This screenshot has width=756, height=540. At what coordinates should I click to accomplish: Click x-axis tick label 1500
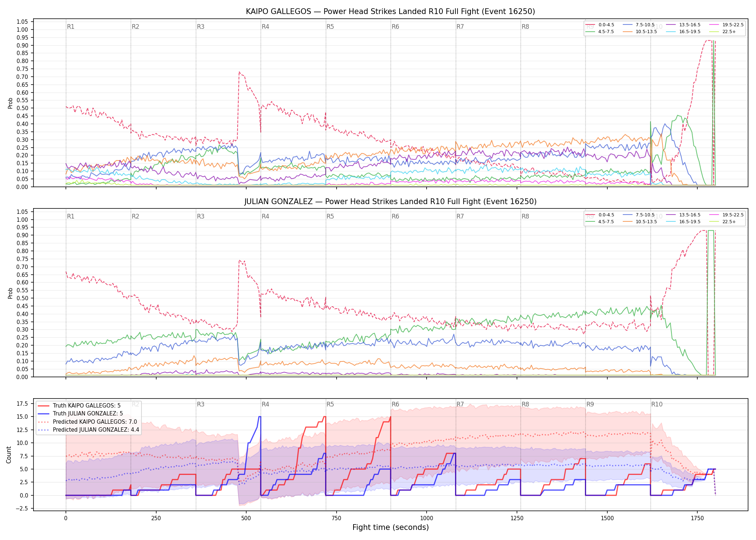(x=607, y=518)
